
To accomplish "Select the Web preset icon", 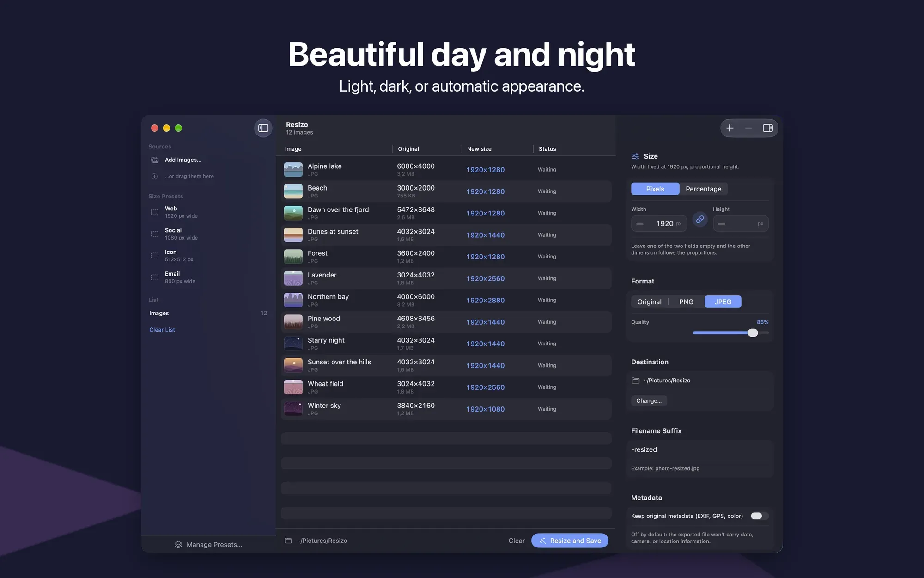I will (155, 212).
